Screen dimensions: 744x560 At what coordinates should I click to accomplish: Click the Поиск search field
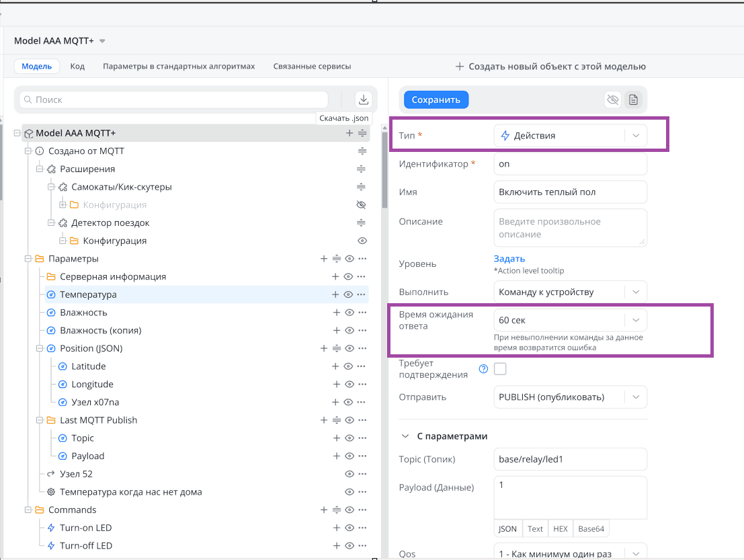[x=173, y=99]
